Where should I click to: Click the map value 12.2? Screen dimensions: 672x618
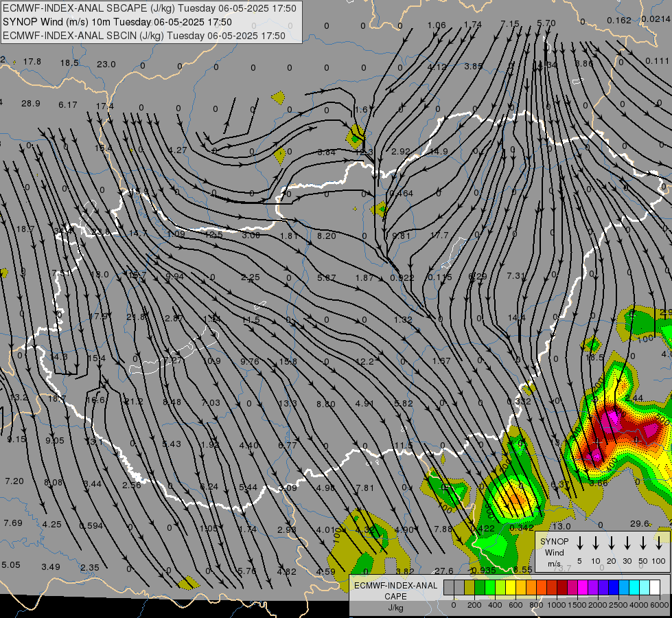pyautogui.click(x=364, y=362)
